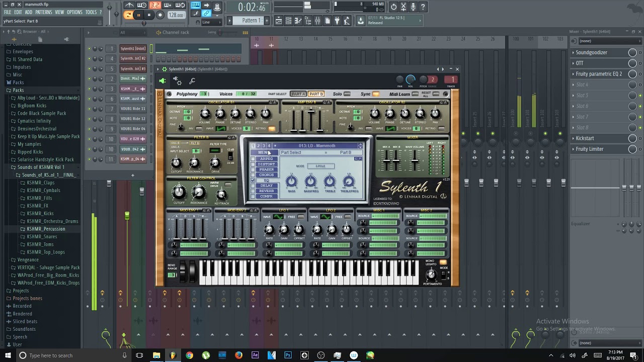This screenshot has width=644, height=362.
Task: Open the VIEW menu
Action: click(59, 12)
